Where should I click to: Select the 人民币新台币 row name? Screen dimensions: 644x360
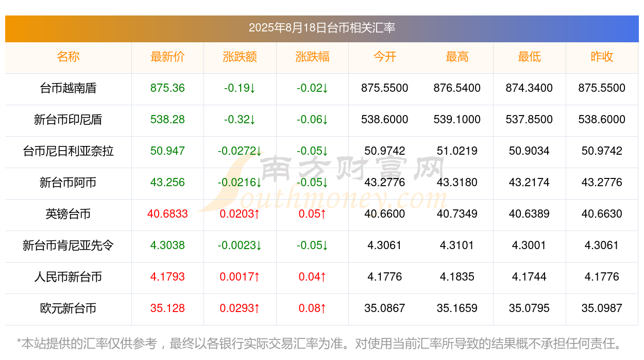coord(68,277)
